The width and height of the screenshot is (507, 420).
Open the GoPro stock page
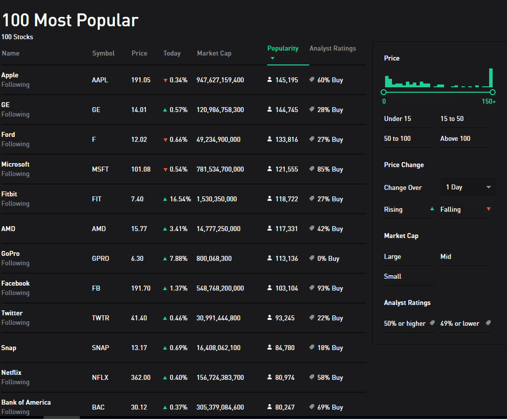pyautogui.click(x=10, y=254)
